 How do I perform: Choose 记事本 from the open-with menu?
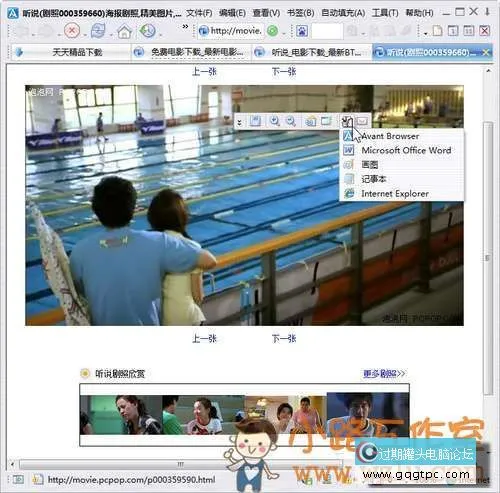401,179
